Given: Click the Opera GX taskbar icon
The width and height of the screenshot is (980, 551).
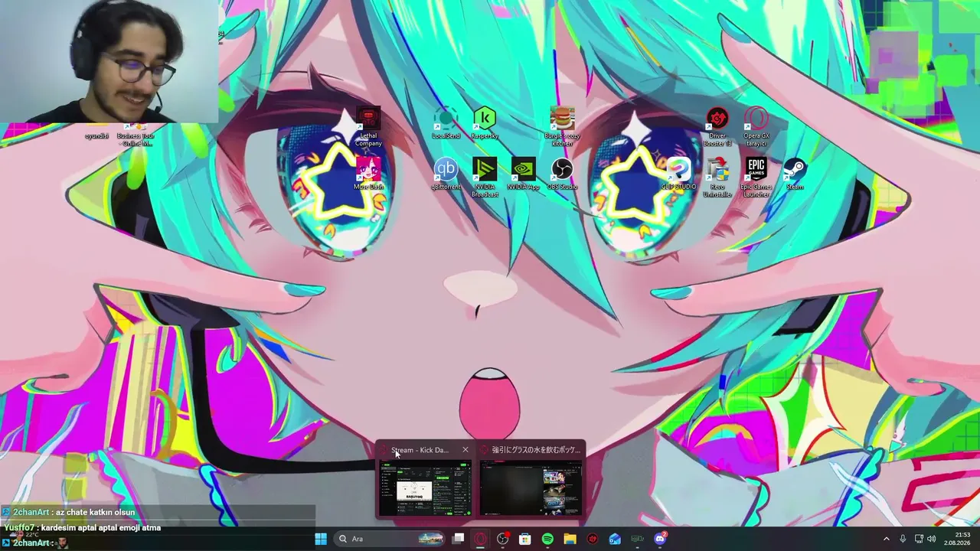Looking at the screenshot, I should [480, 539].
